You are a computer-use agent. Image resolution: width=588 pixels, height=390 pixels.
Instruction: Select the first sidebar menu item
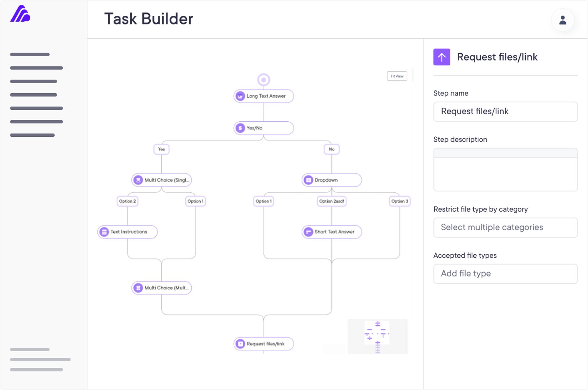tap(30, 55)
